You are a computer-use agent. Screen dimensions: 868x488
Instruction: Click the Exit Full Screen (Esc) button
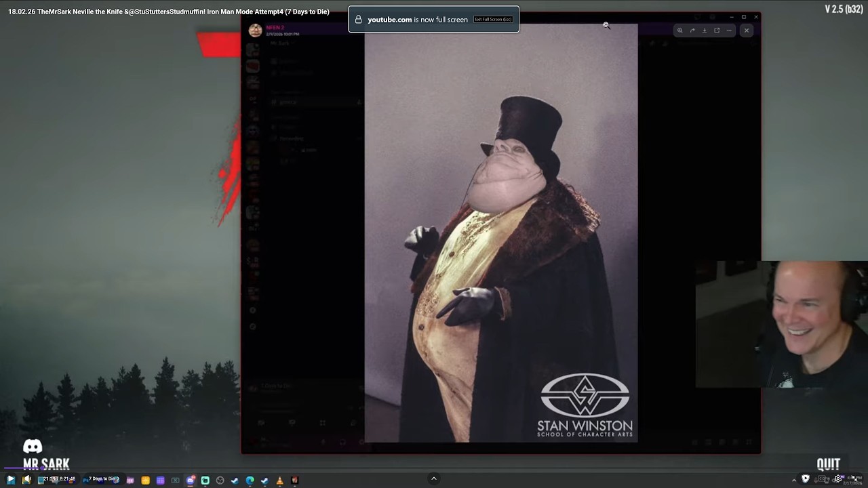point(493,19)
